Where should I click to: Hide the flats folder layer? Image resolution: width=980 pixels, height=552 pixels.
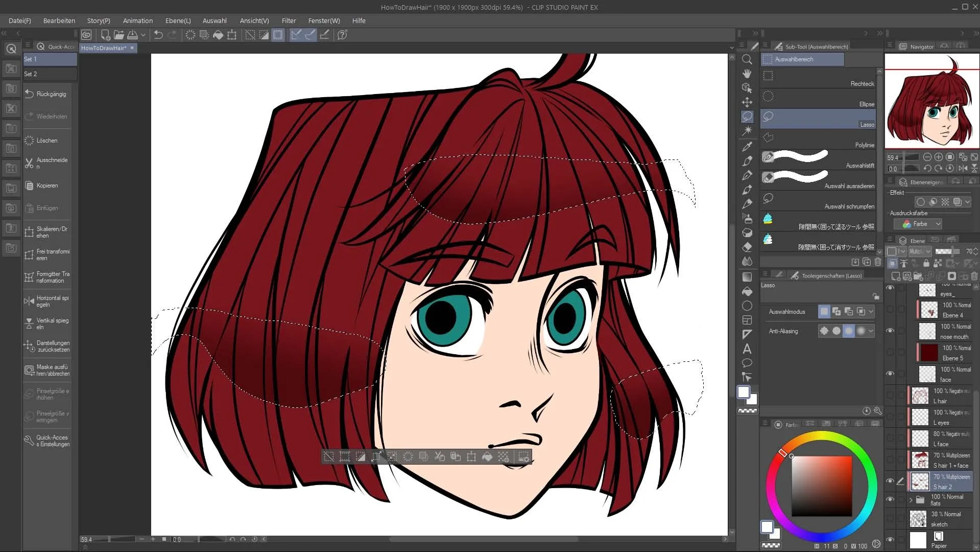(890, 499)
